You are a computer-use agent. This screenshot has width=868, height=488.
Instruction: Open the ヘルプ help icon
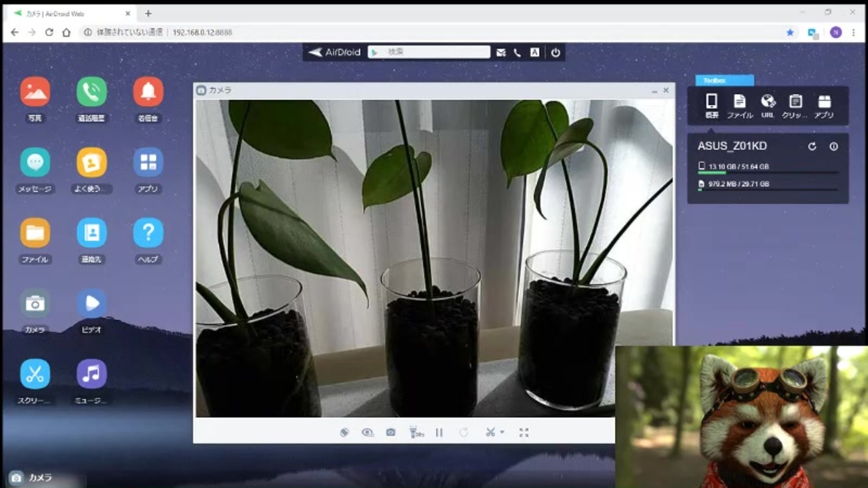(x=148, y=233)
